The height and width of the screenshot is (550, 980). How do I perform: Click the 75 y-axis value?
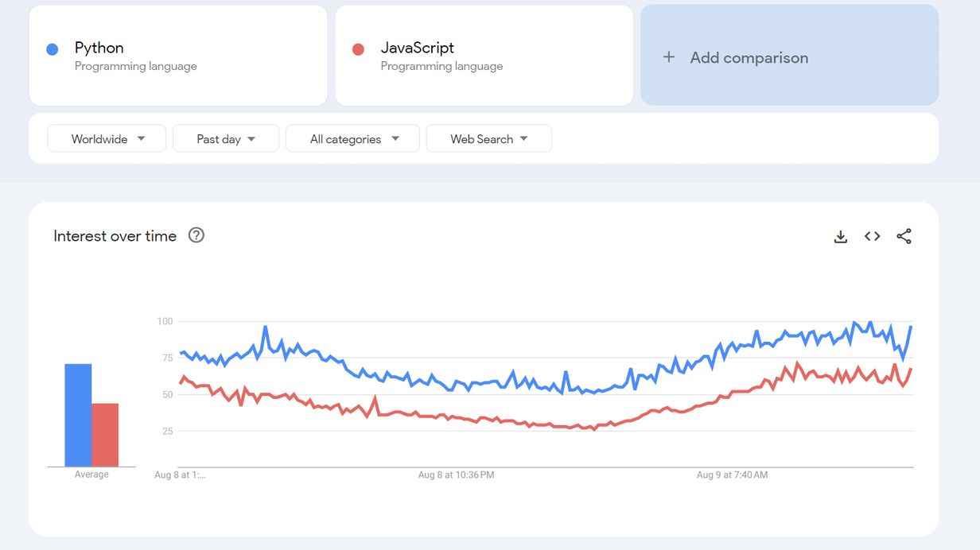pos(167,358)
